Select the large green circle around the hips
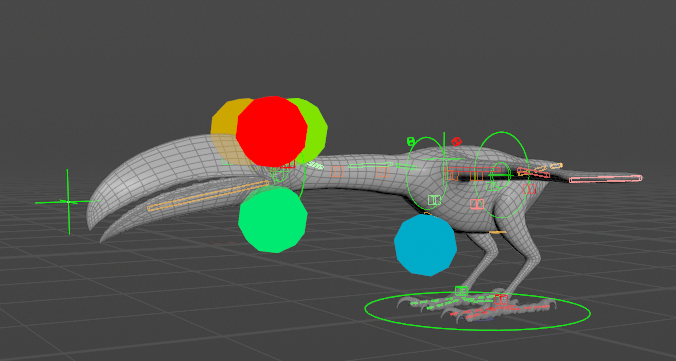This screenshot has width=676, height=361. point(501,174)
